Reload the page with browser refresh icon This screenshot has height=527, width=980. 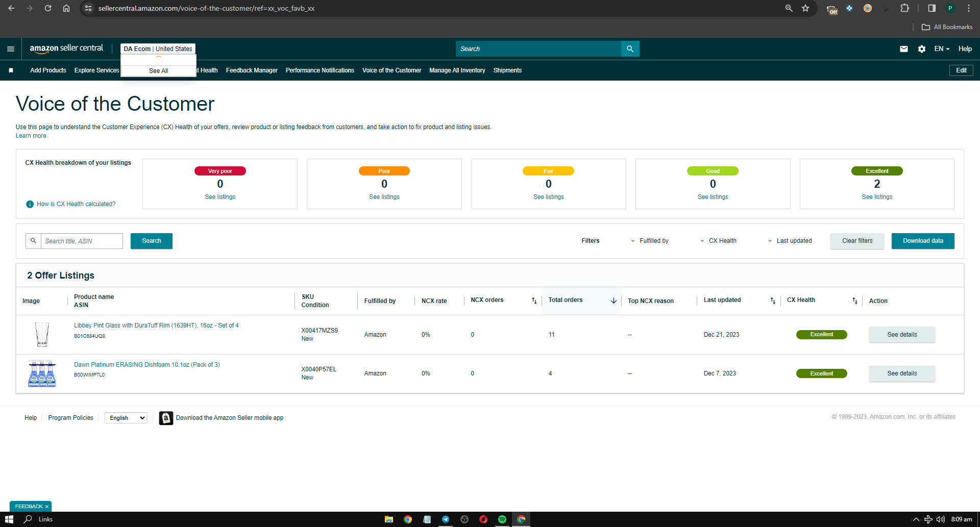point(48,8)
